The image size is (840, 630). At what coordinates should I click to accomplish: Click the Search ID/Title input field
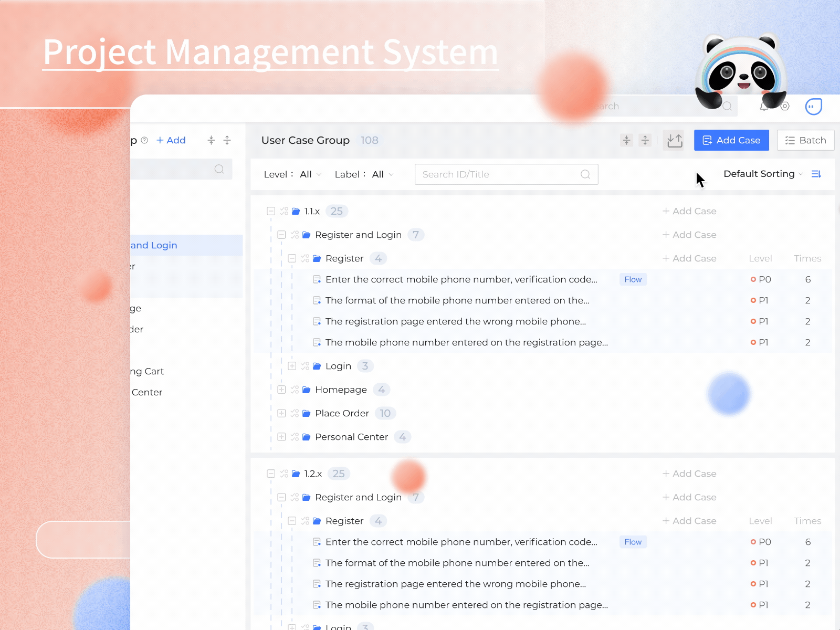[499, 174]
